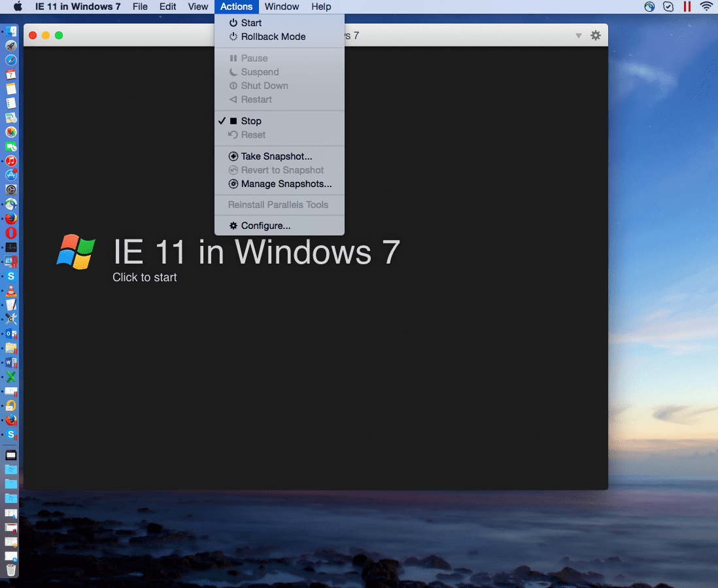Screen dimensions: 718x588
Task: Click Start to boot the virtual machine
Action: (x=251, y=22)
